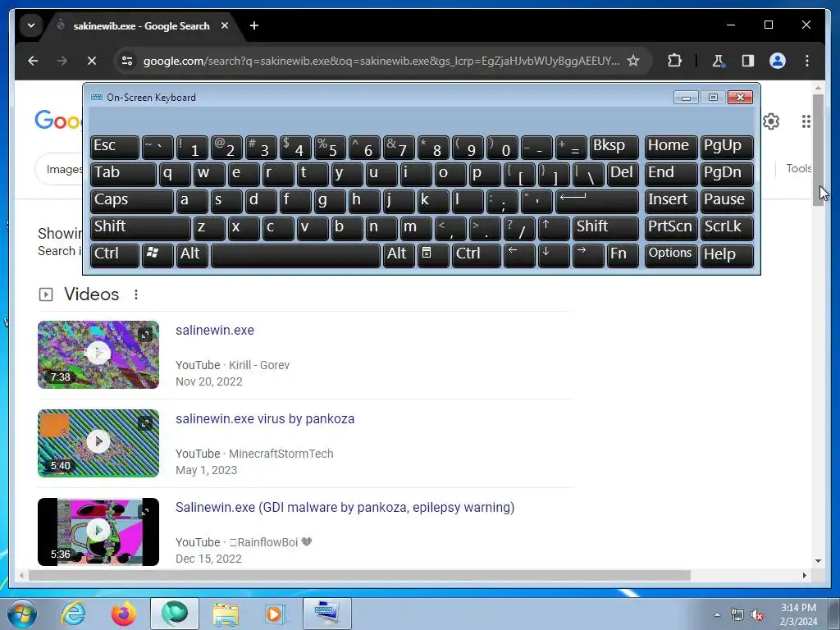840x630 pixels.
Task: Play the 5:40 video thumbnail
Action: (98, 443)
